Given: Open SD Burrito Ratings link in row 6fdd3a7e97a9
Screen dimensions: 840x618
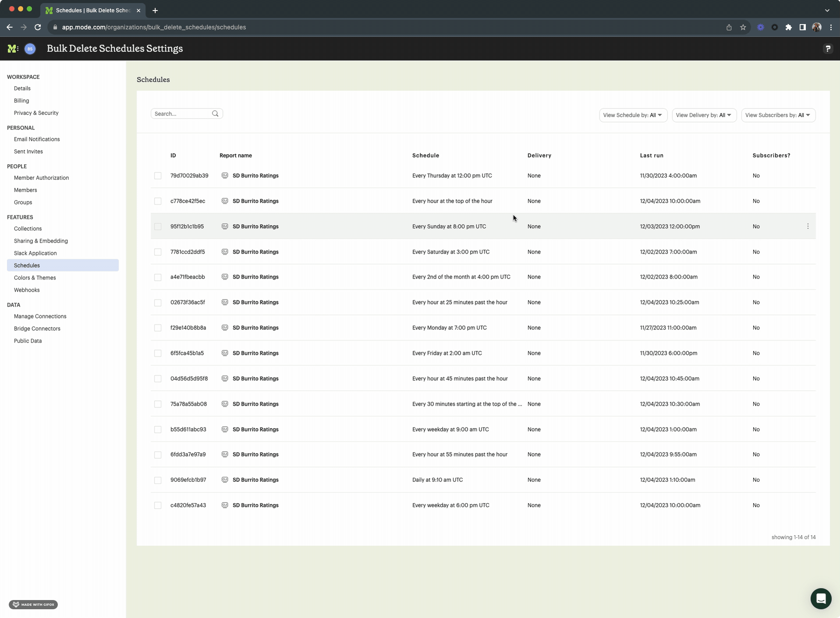Looking at the screenshot, I should click(x=255, y=454).
